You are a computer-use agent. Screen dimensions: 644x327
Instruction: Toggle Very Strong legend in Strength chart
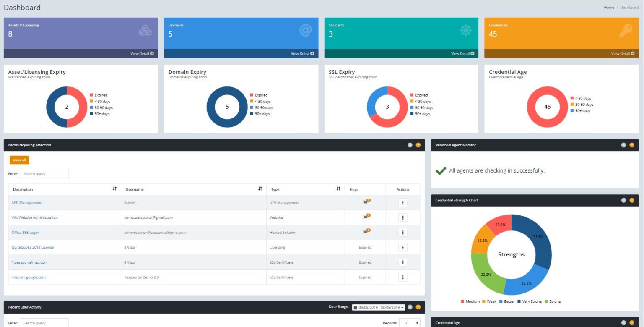click(529, 301)
